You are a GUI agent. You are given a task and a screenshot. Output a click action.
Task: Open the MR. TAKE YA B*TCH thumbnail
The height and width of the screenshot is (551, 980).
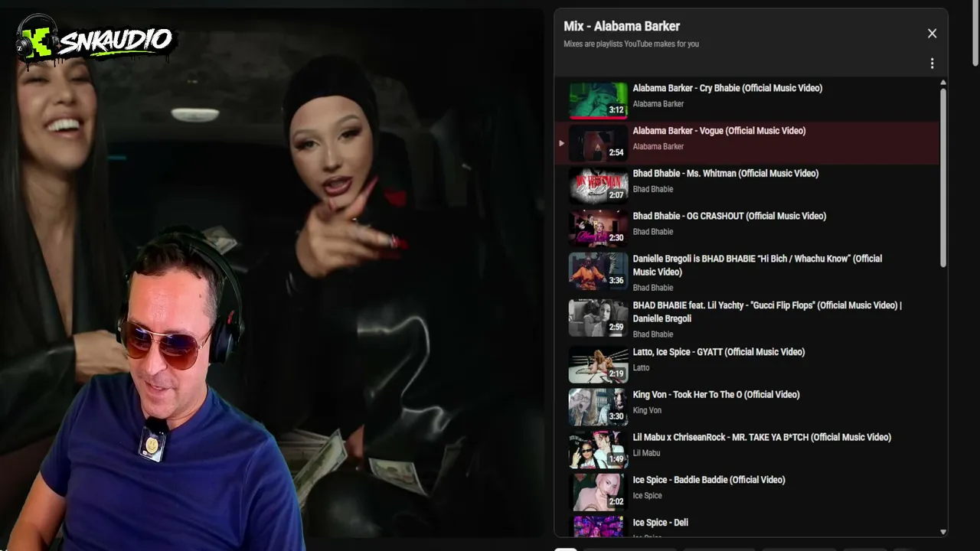coord(598,450)
